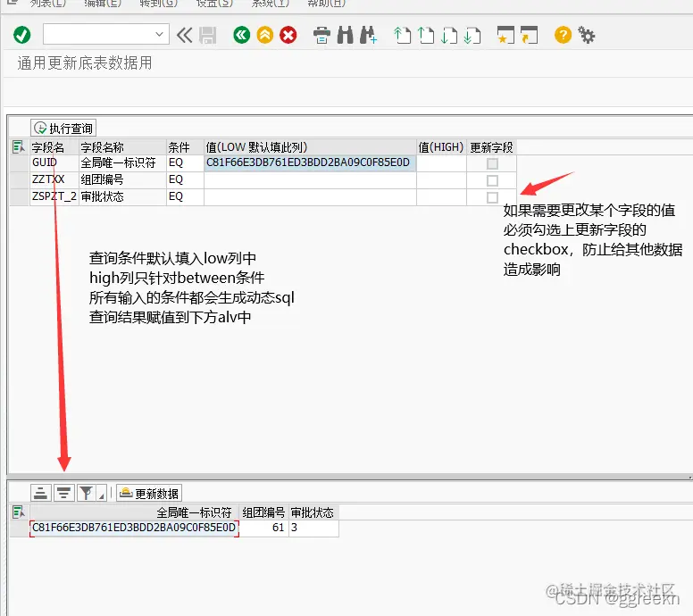Click EQ condition in the GUID row
Screen dimensions: 693x616
(x=185, y=162)
